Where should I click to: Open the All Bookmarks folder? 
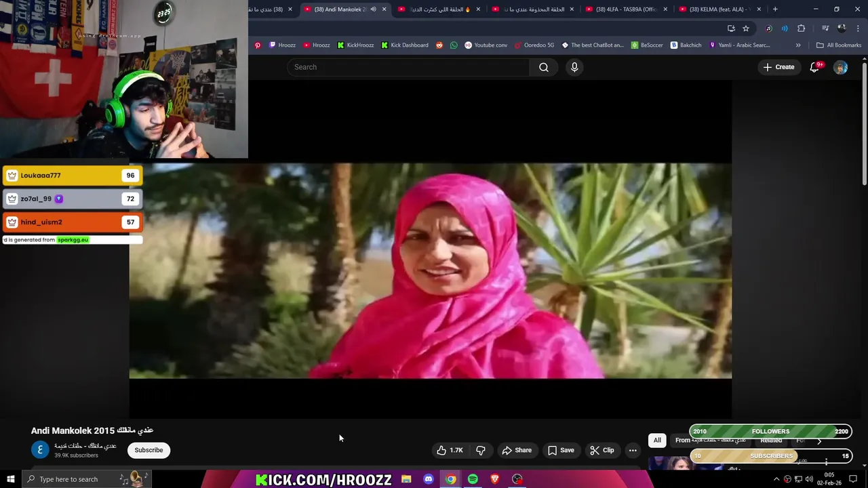tap(839, 45)
